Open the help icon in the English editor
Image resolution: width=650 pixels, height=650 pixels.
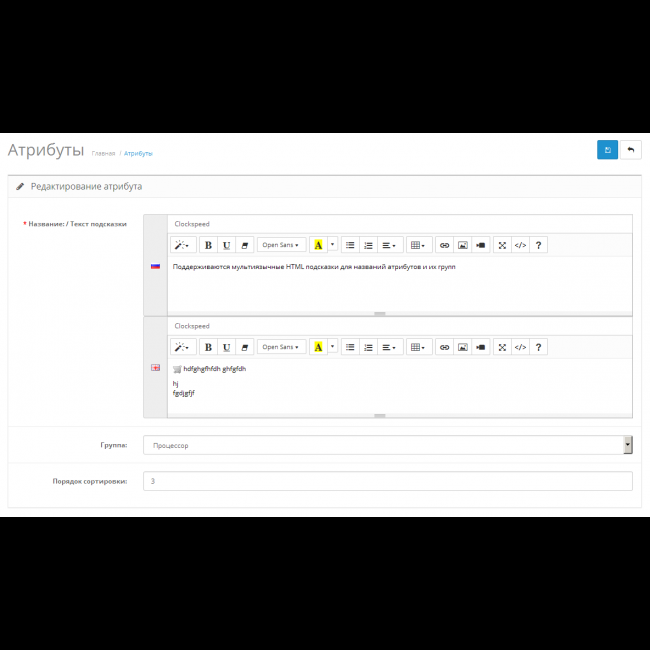539,347
